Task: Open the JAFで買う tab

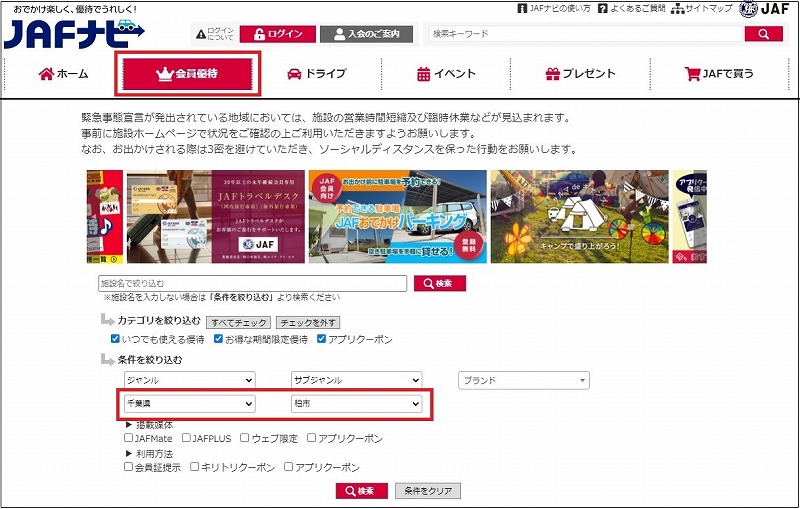Action: point(719,73)
